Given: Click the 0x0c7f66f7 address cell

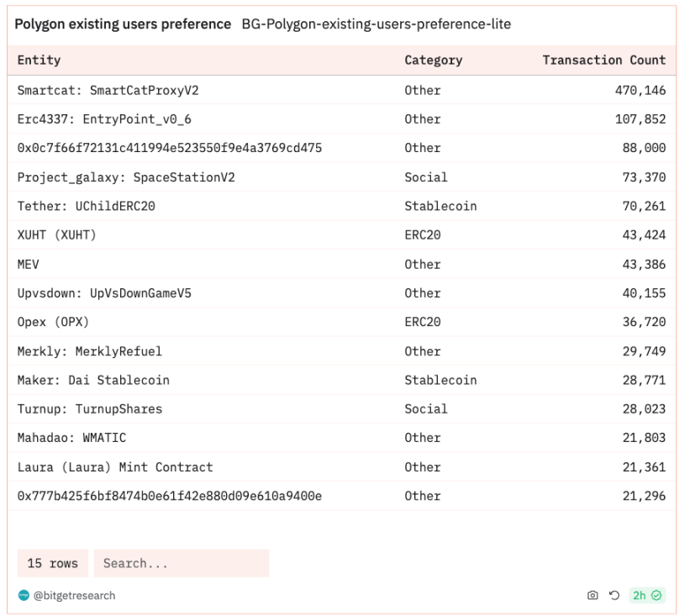Looking at the screenshot, I should (x=169, y=148).
